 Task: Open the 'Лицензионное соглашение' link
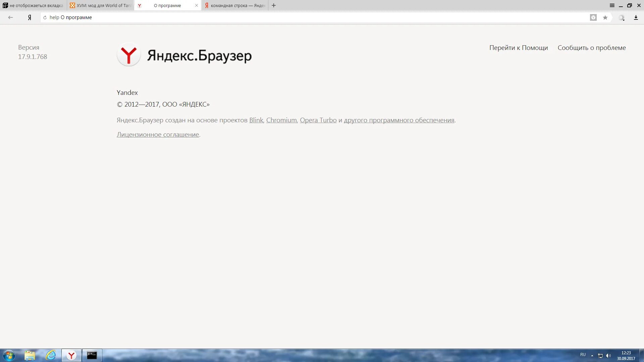tap(158, 134)
